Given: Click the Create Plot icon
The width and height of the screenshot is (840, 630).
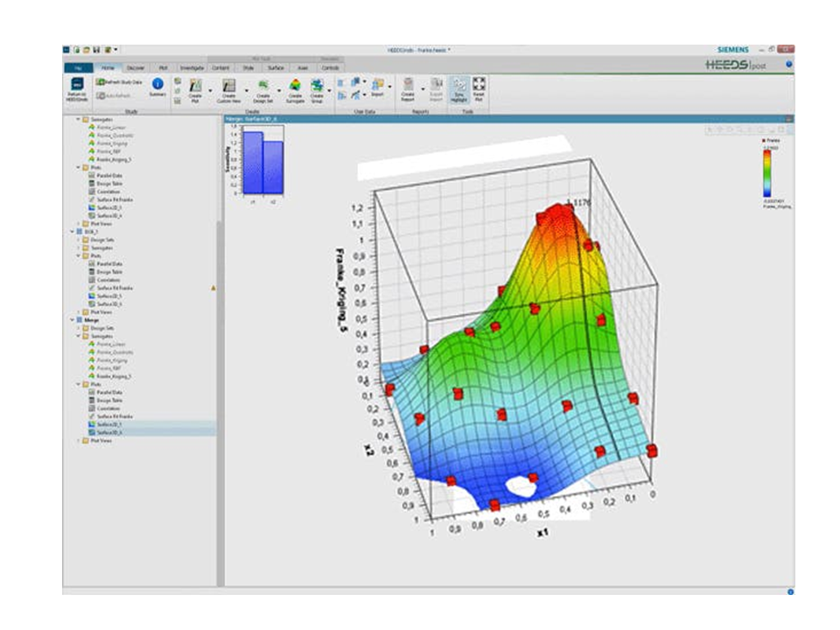Looking at the screenshot, I should [x=195, y=85].
